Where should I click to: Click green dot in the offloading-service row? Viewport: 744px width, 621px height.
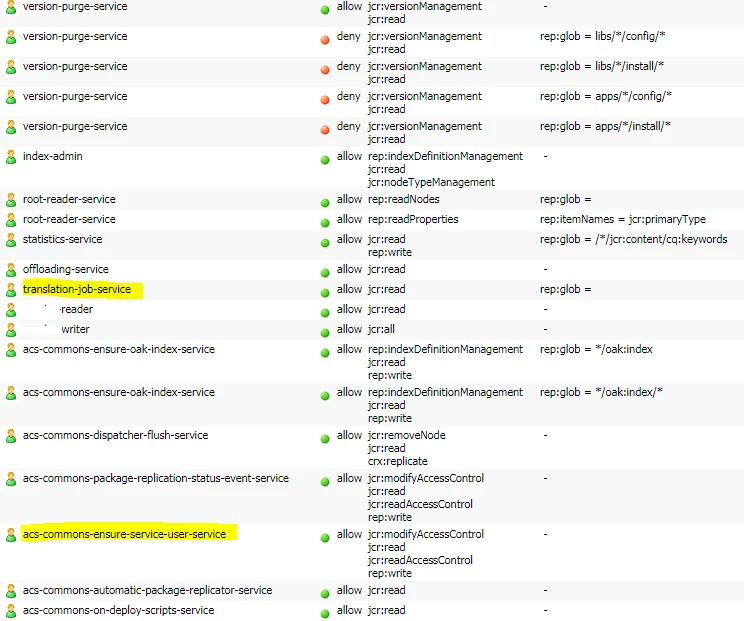(x=325, y=273)
